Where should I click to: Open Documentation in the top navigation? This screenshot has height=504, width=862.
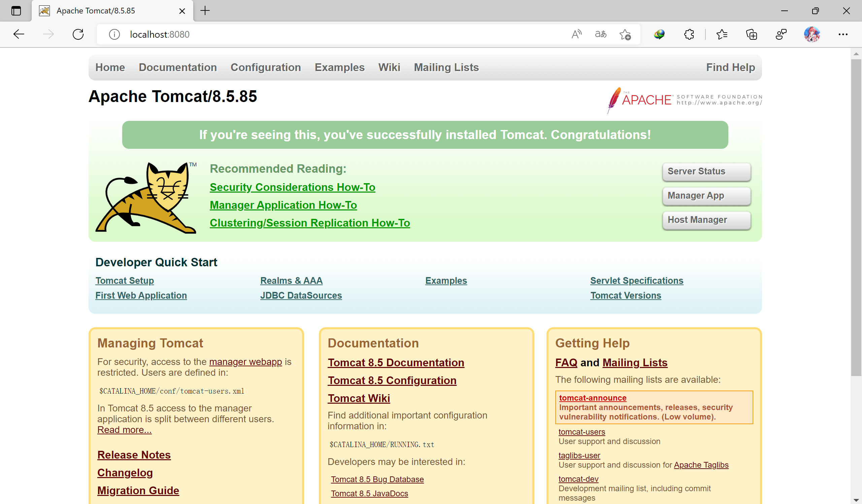178,67
